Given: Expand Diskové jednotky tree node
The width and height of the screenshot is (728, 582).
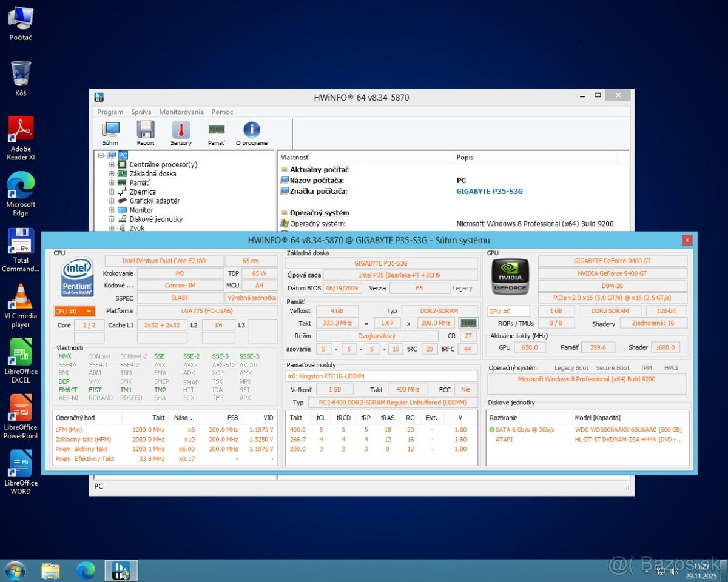Looking at the screenshot, I should 112,219.
